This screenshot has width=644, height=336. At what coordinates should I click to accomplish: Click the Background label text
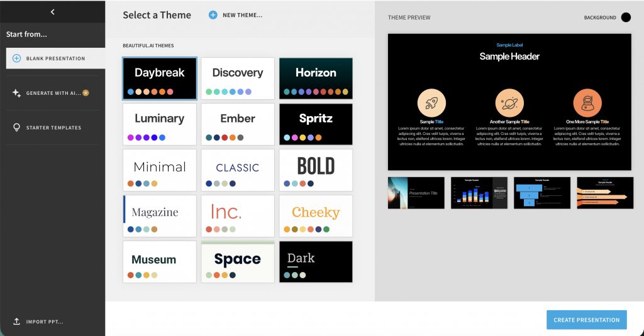tap(600, 18)
